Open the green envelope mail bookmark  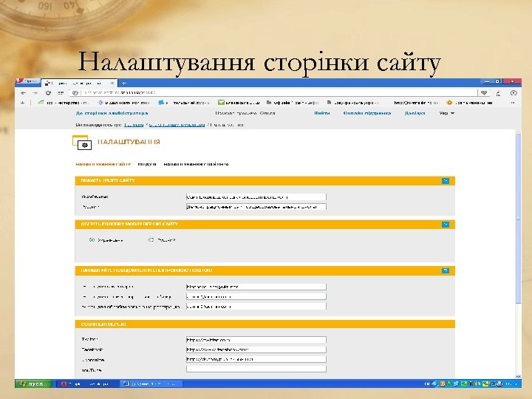[x=221, y=103]
